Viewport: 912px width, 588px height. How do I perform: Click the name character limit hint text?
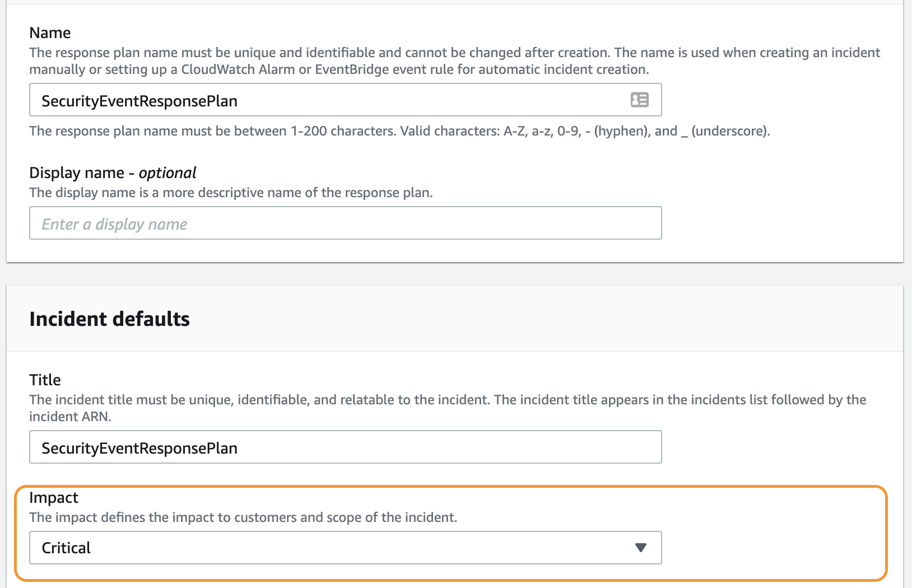click(x=399, y=131)
